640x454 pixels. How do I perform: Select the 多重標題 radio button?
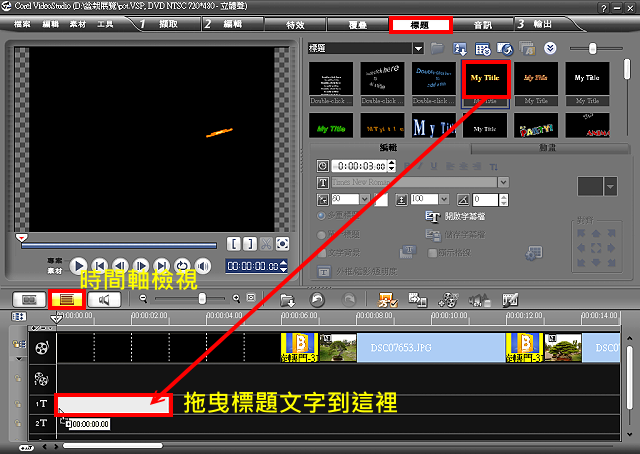[x=321, y=215]
